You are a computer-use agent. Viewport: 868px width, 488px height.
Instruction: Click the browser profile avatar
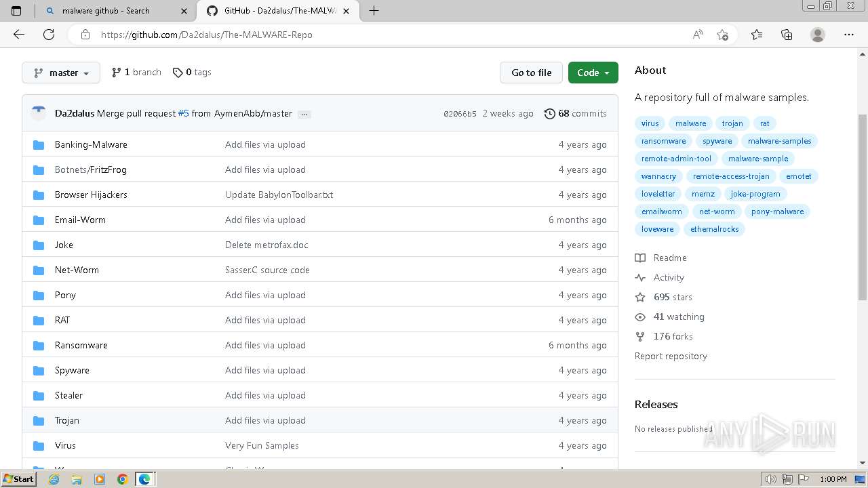[x=818, y=35]
